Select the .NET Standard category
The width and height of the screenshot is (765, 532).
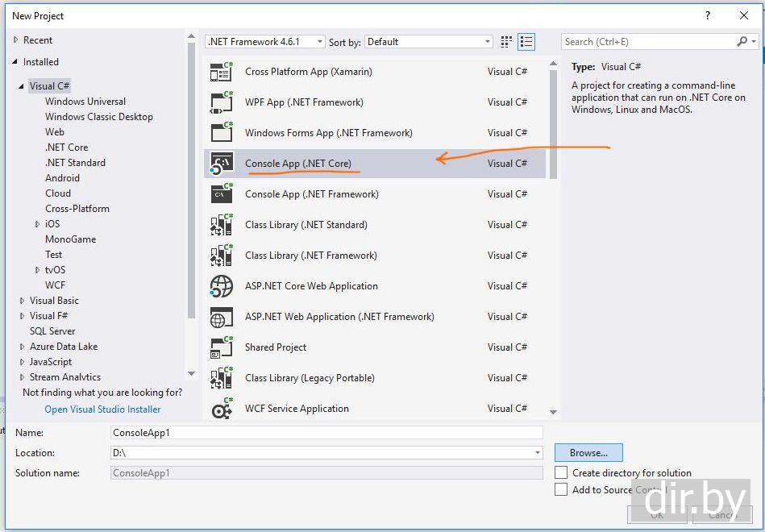[x=75, y=163]
